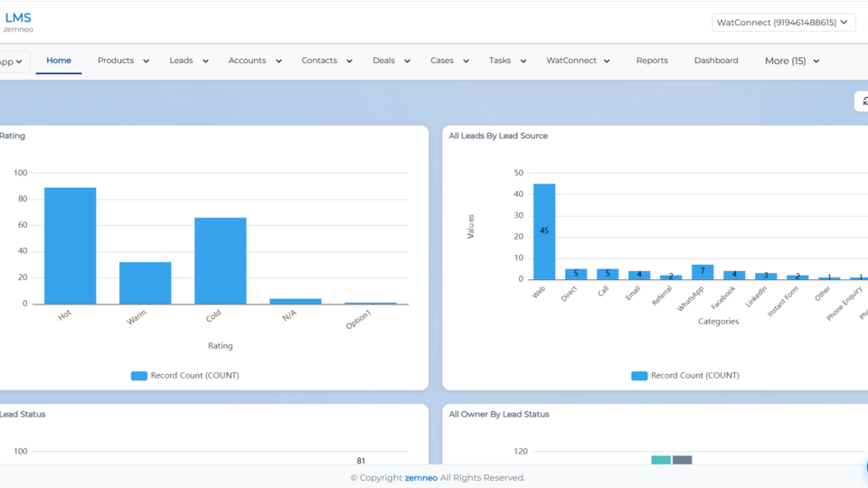
Task: Click the 81 value label in Lead Status chart
Action: click(x=361, y=460)
